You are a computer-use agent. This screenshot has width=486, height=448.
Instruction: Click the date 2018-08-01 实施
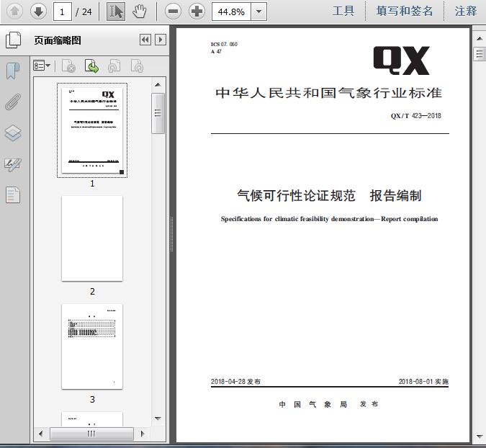(x=423, y=381)
